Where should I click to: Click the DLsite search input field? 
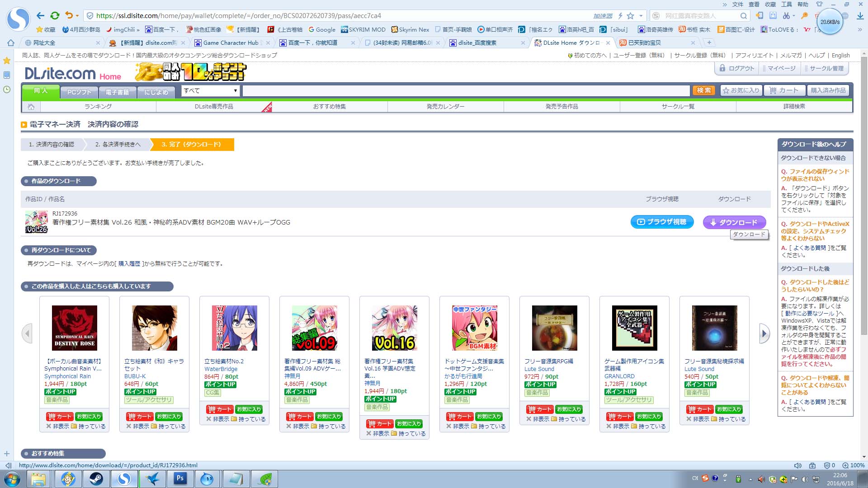(466, 91)
